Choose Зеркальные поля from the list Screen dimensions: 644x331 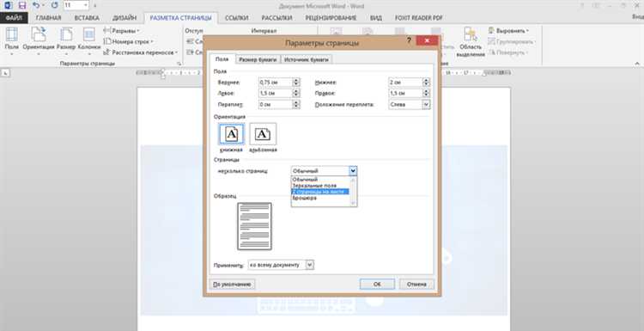tap(314, 186)
